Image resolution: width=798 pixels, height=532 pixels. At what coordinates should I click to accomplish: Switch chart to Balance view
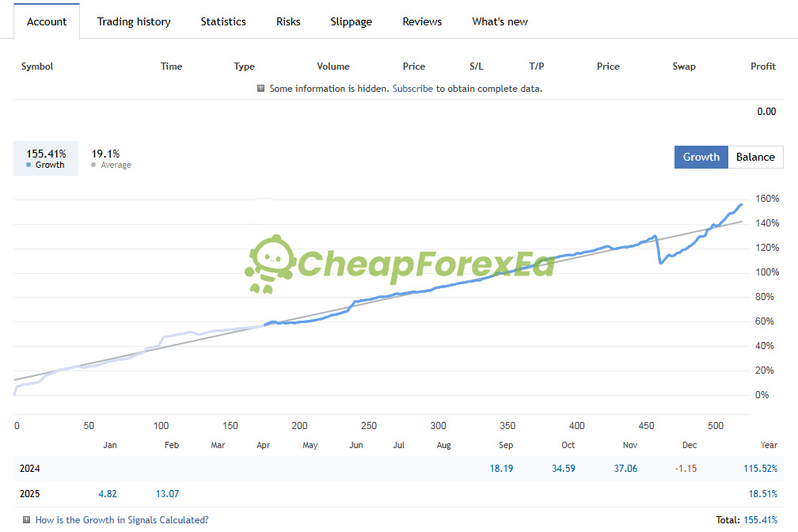tap(755, 157)
